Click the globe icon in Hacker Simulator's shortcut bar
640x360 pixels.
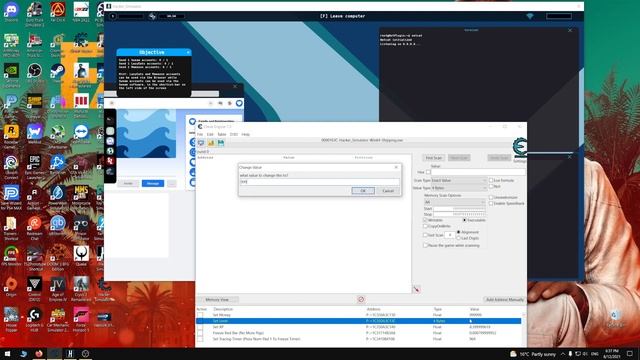(110, 151)
